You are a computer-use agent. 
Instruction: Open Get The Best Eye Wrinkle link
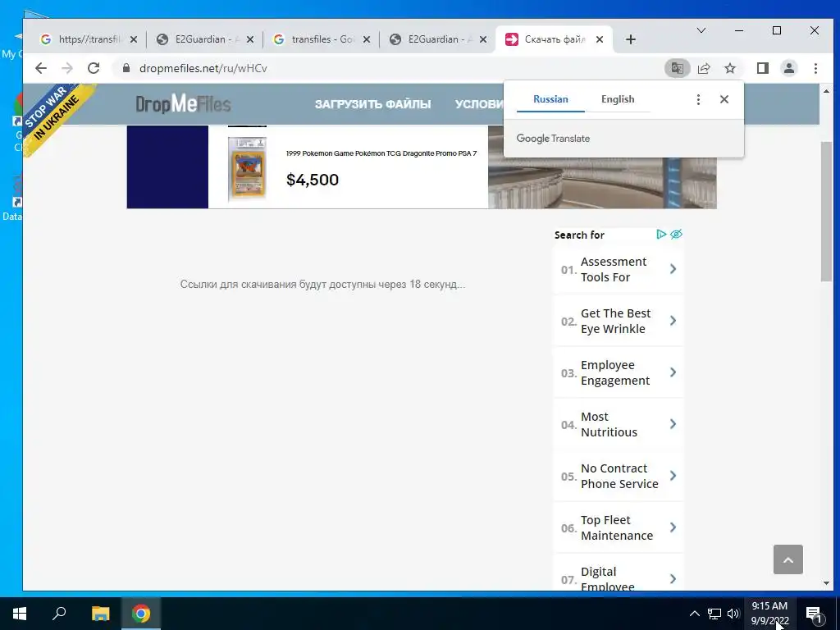pos(618,321)
